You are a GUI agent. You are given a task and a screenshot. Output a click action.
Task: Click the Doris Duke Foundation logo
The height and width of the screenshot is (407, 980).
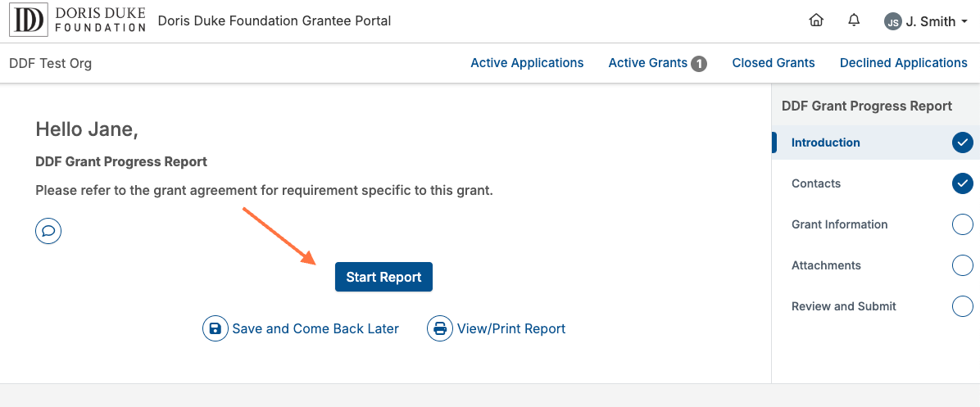(x=78, y=20)
